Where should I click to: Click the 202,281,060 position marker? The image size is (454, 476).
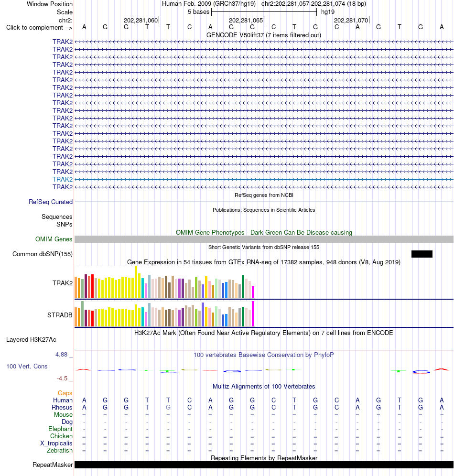click(141, 21)
